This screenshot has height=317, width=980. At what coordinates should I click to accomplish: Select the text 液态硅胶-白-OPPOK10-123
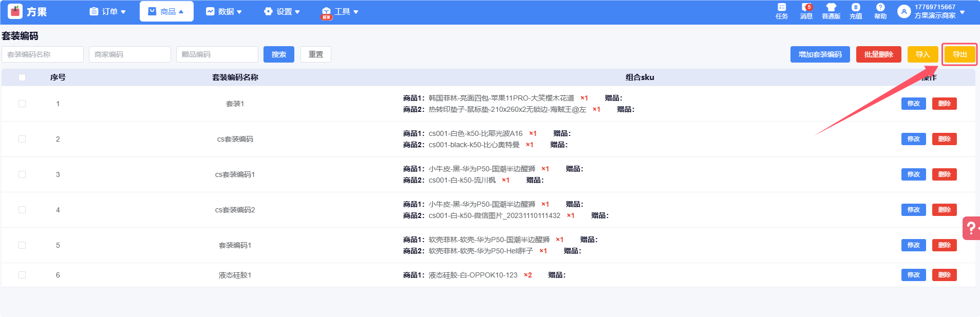pyautogui.click(x=473, y=275)
